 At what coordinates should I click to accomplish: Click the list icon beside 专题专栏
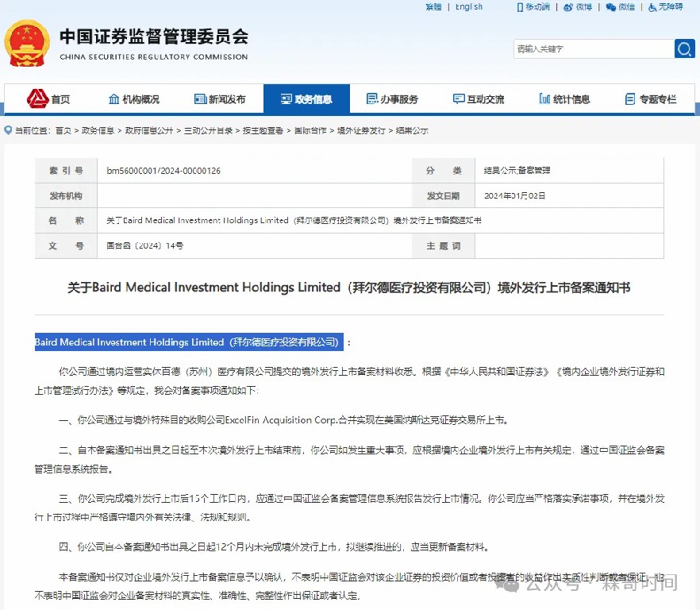(x=630, y=99)
